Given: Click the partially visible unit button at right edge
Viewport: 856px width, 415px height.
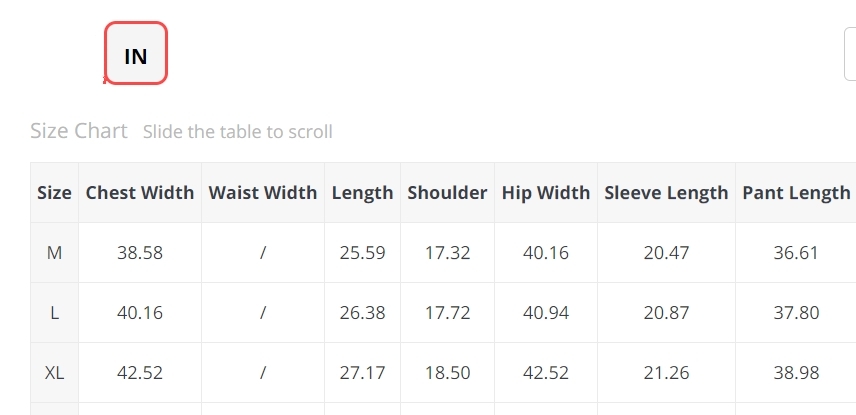Looking at the screenshot, I should (851, 54).
